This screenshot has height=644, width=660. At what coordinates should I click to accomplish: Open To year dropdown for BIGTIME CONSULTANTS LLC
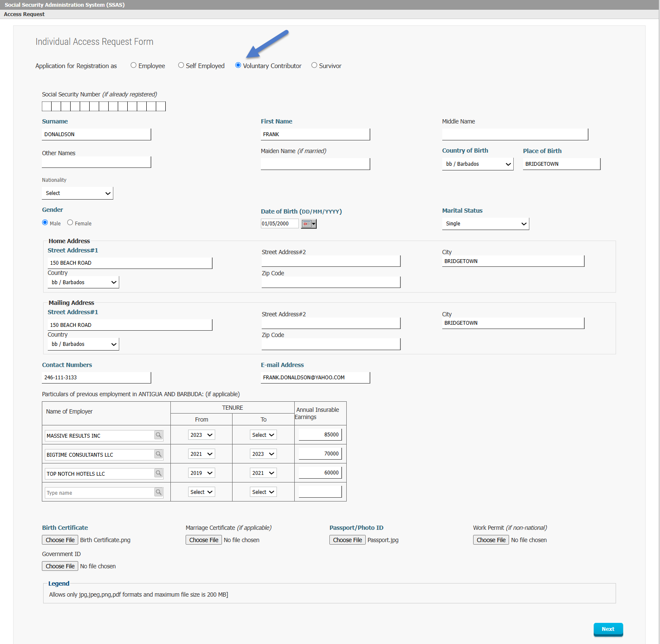(x=263, y=454)
